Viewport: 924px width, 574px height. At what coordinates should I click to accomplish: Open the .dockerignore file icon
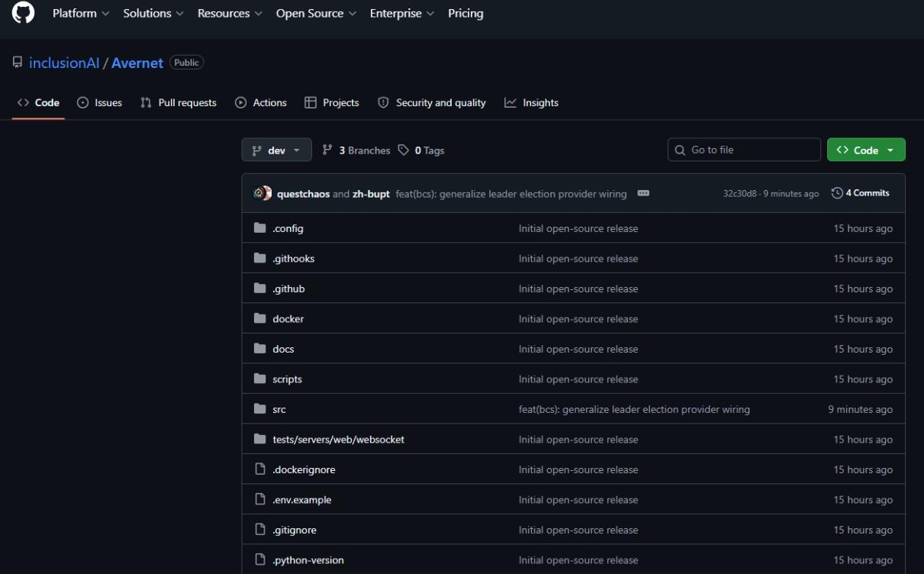point(259,469)
